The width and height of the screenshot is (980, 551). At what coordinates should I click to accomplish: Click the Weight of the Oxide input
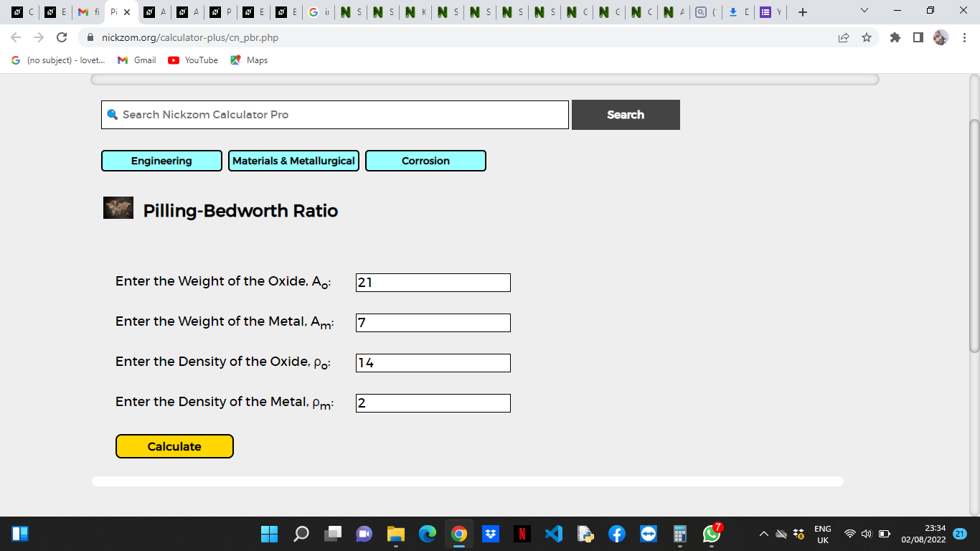point(433,283)
